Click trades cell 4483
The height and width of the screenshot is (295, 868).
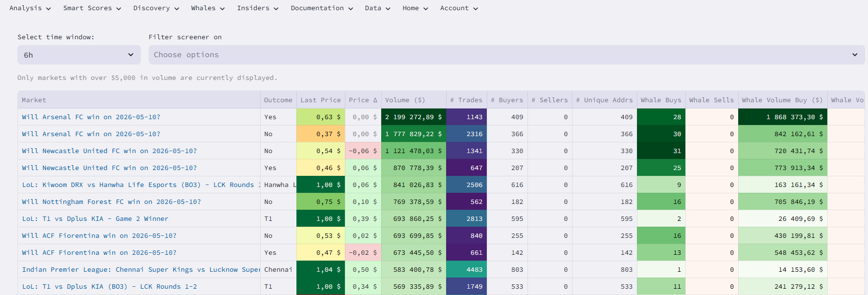pos(466,269)
